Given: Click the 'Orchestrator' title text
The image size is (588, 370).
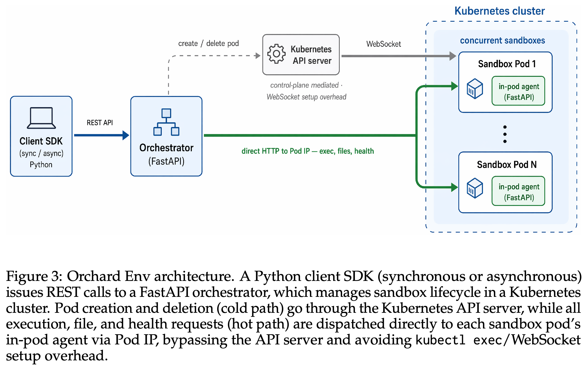Looking at the screenshot, I should click(166, 148).
